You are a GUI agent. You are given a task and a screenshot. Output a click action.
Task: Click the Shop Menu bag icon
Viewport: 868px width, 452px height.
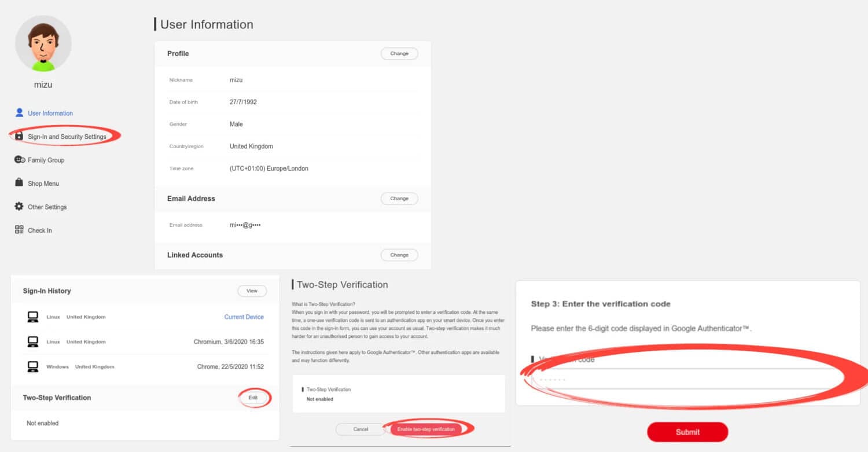(19, 183)
